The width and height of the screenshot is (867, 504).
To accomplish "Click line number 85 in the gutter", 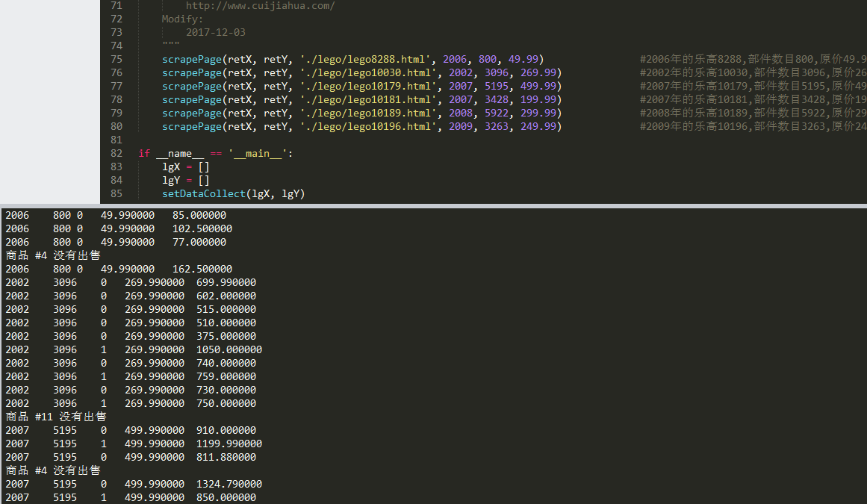I will (x=116, y=193).
